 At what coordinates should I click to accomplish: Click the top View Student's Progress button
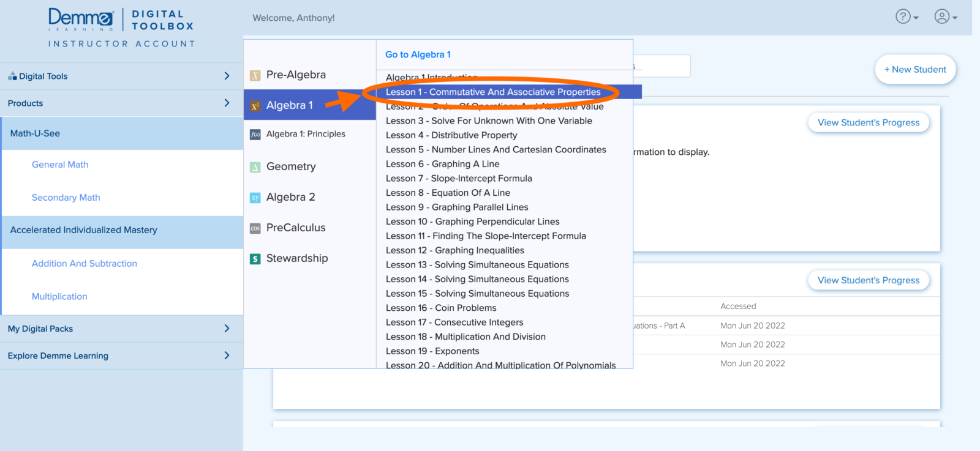tap(868, 122)
